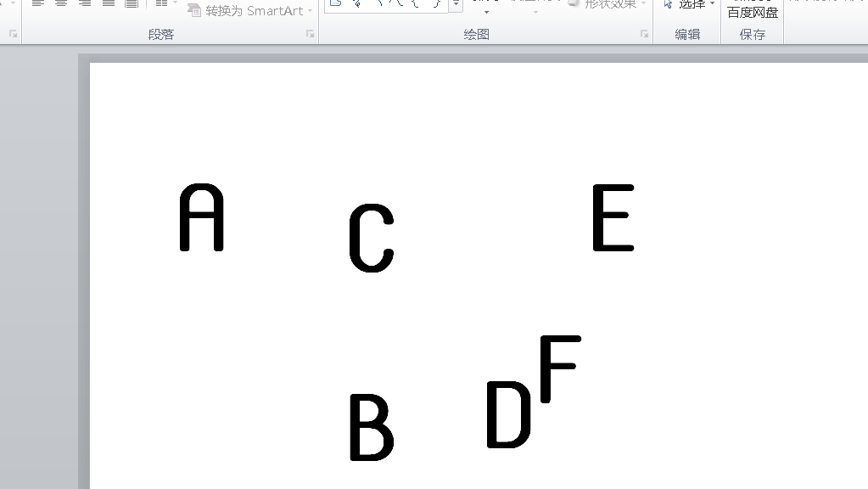Image resolution: width=868 pixels, height=489 pixels.
Task: Save to Baidu Netdisk (百度网盘)
Action: tap(753, 11)
